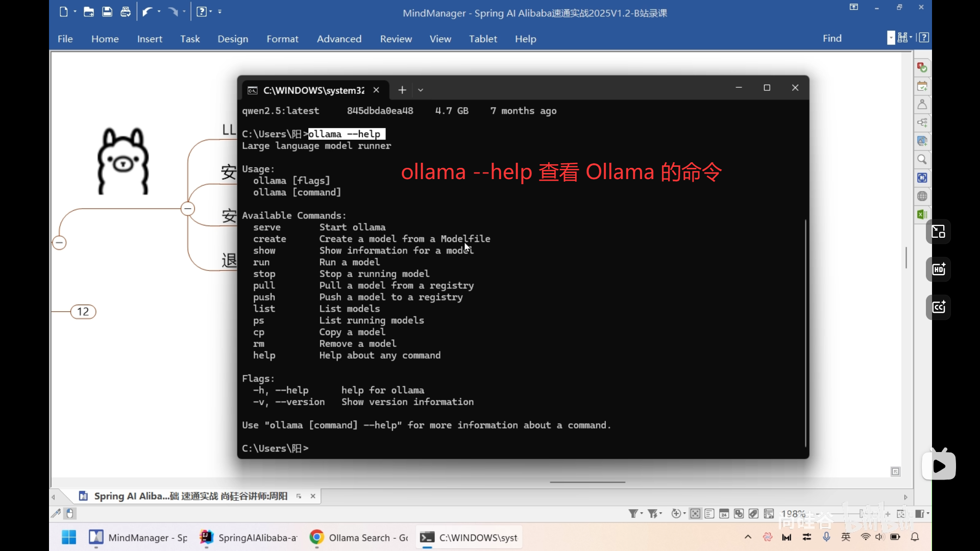Click the zoom in plus on zoom slider

point(888,514)
